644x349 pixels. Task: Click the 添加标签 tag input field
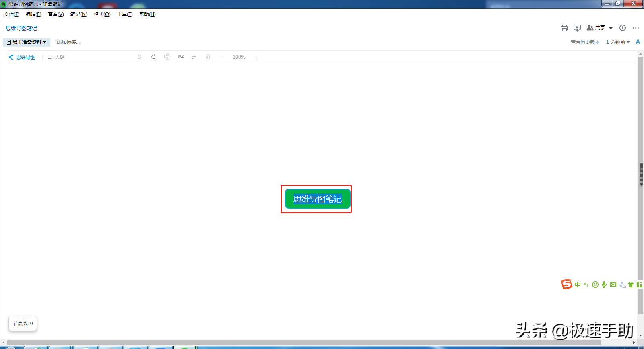(x=68, y=42)
